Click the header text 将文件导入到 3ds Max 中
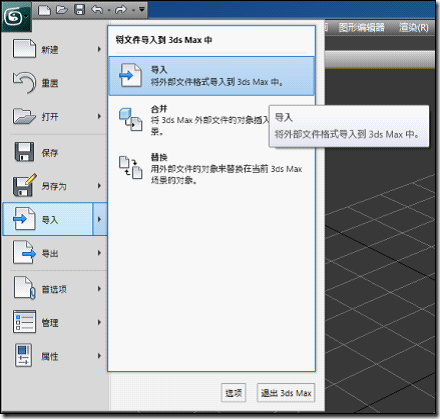This screenshot has height=419, width=440. pyautogui.click(x=164, y=40)
